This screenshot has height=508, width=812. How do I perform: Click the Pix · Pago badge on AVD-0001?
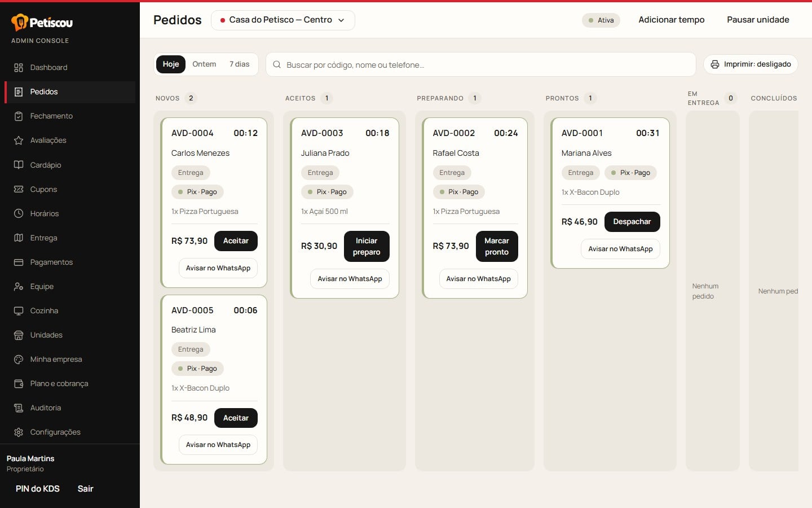tap(630, 173)
